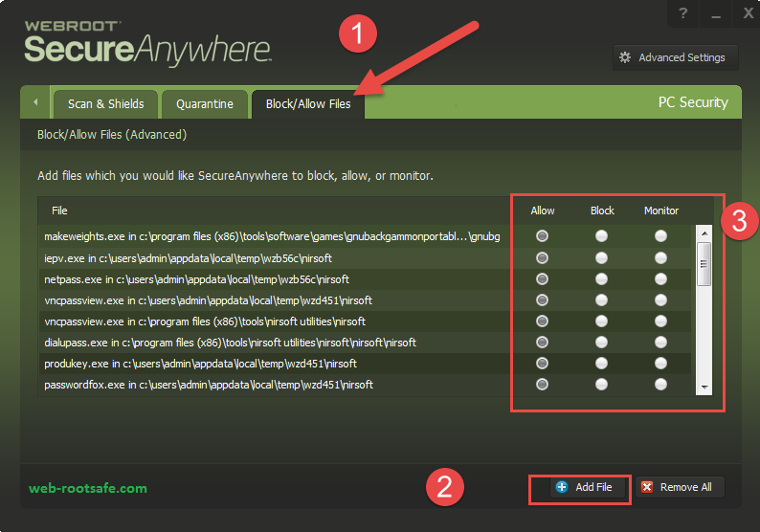Viewport: 760px width, 532px height.
Task: Click file list scrollbar up arrow
Action: coord(704,233)
